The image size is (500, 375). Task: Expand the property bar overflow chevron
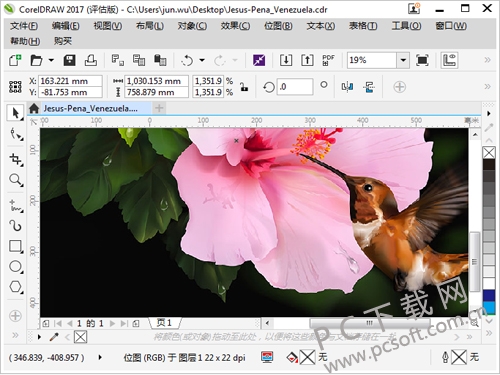pos(487,87)
